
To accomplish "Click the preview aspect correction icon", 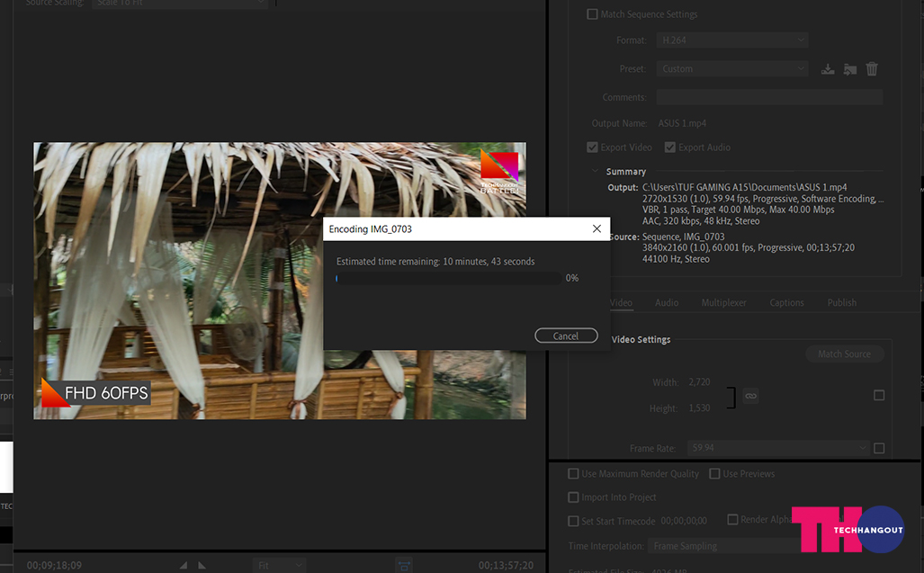I will click(x=404, y=565).
